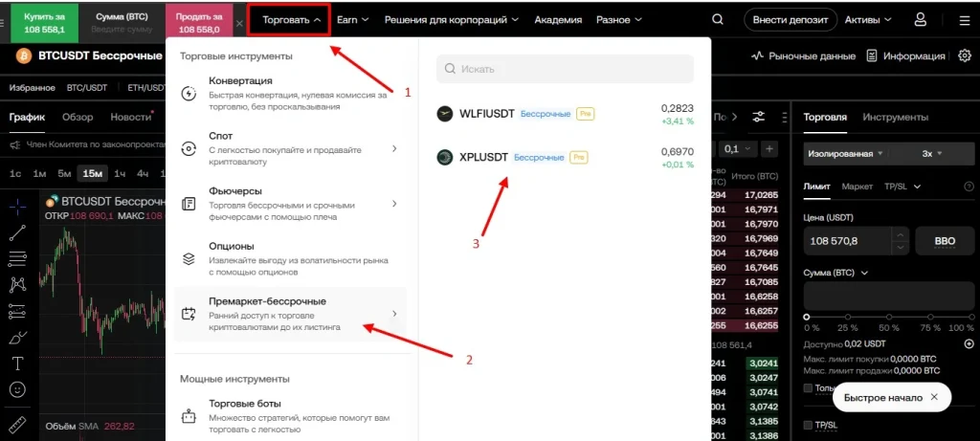Screen dimensions: 980x441
Task: Select the pattern nodes drawing tool
Action: click(x=17, y=285)
